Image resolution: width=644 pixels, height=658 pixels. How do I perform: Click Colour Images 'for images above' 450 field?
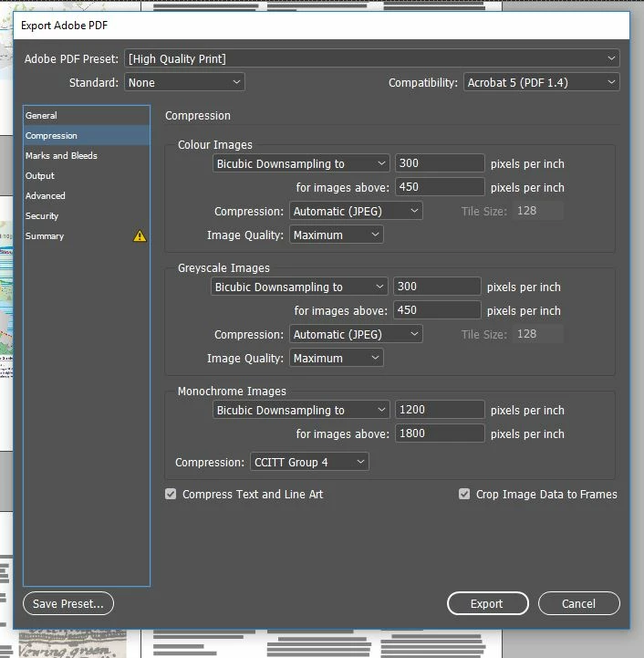coord(440,187)
